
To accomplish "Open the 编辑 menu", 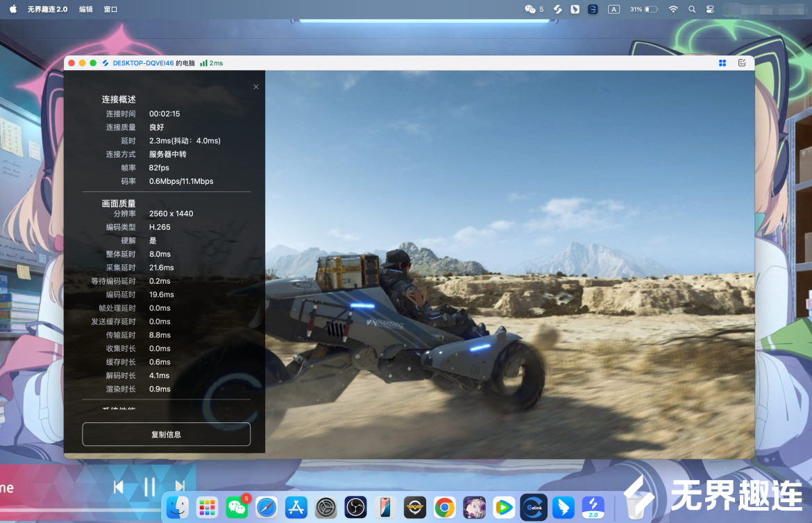I will [x=85, y=10].
